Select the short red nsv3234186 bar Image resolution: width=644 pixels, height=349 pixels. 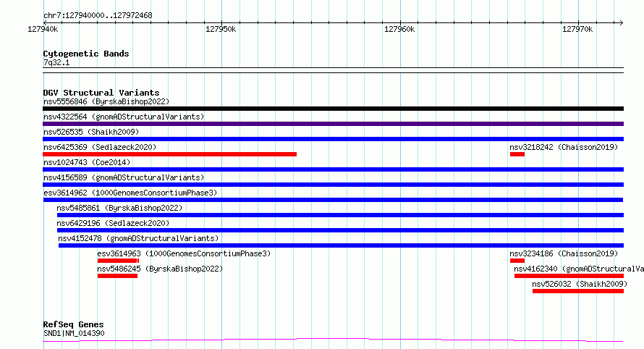(517, 261)
